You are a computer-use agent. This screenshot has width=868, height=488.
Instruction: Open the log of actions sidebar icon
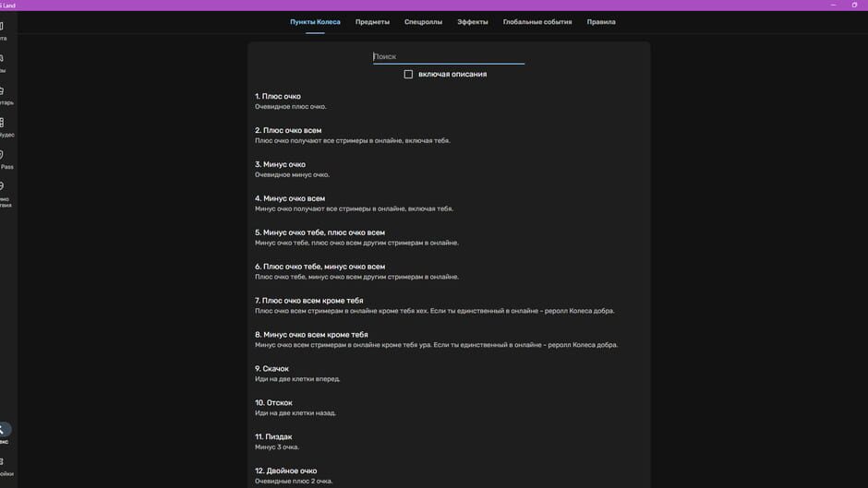4,195
